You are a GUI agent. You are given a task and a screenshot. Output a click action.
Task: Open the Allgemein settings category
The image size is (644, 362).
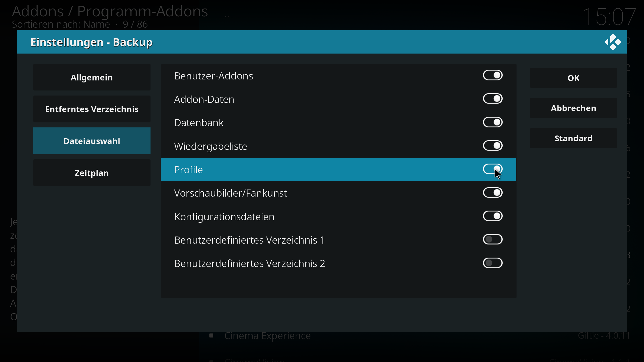(92, 77)
